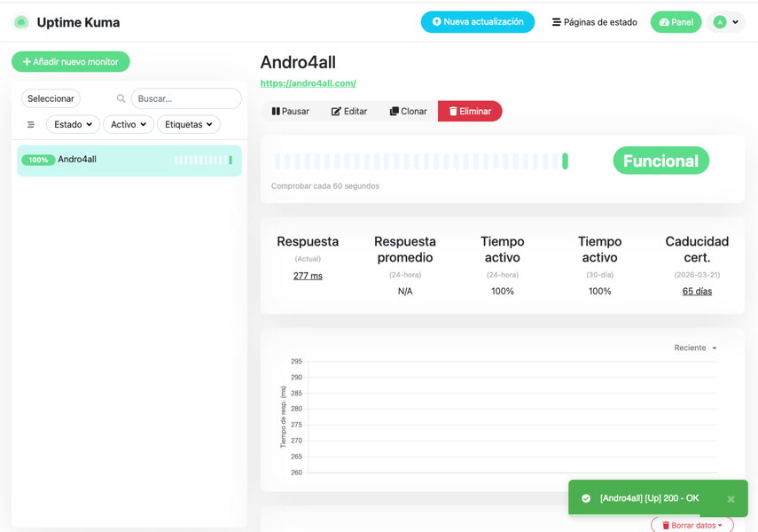Edit the Andro4all monitor
The height and width of the screenshot is (532, 758).
pyautogui.click(x=349, y=112)
